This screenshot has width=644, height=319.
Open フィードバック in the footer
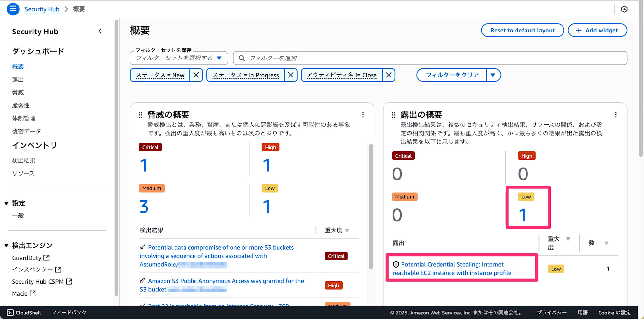pyautogui.click(x=69, y=313)
